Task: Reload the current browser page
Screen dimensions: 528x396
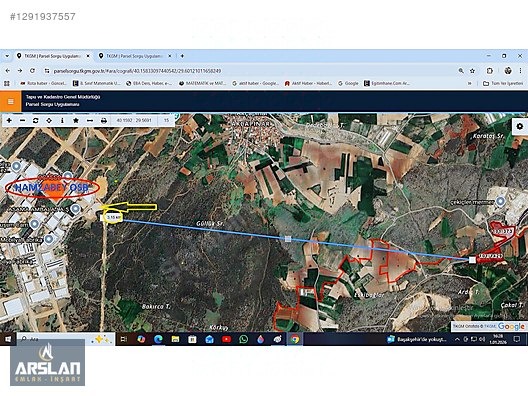Action: coord(32,71)
